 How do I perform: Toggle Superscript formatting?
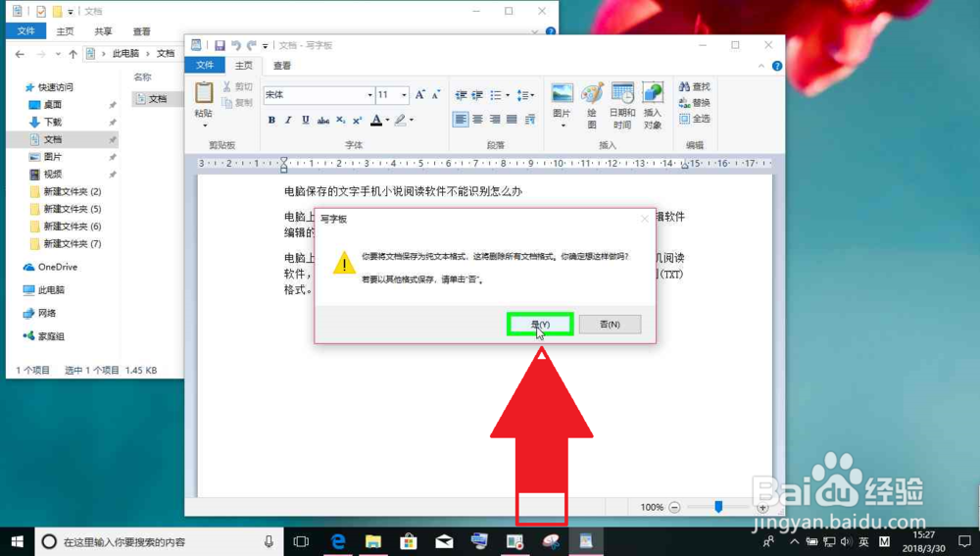[x=358, y=120]
